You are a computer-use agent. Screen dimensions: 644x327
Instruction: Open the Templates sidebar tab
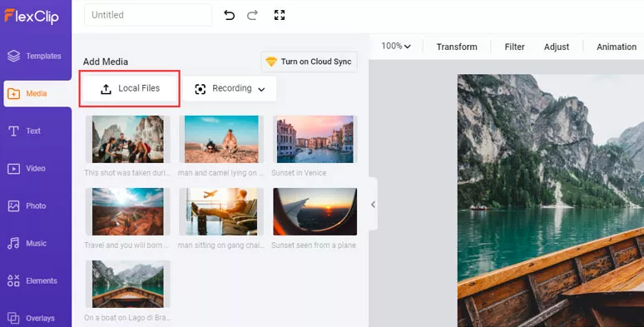tap(34, 56)
